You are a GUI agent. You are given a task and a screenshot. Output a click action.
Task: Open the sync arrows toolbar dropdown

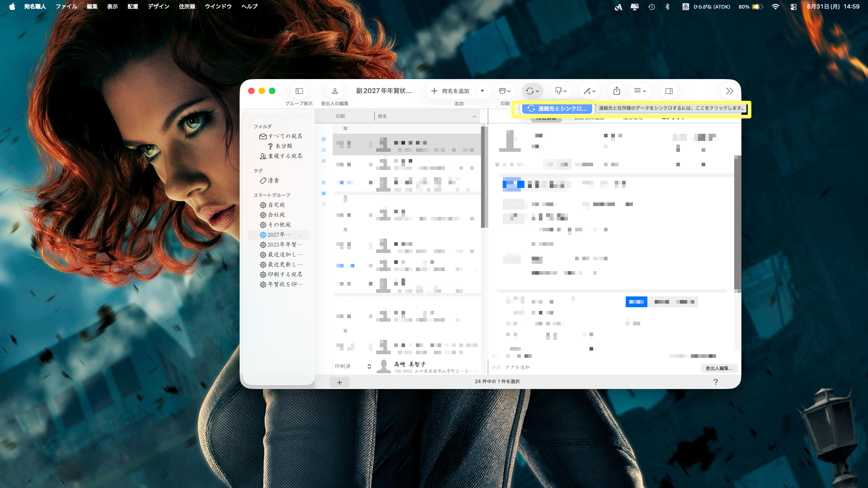coord(533,91)
